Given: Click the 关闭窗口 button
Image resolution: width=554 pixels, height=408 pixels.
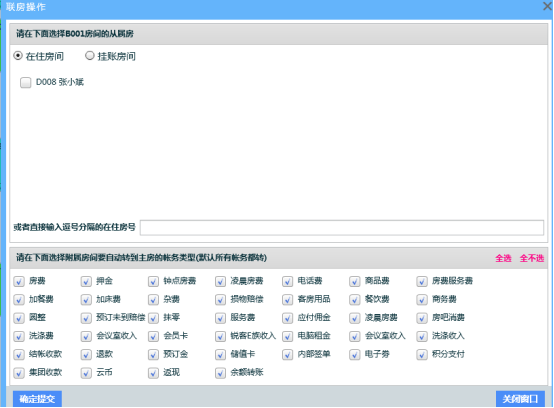Looking at the screenshot, I should click(520, 399).
